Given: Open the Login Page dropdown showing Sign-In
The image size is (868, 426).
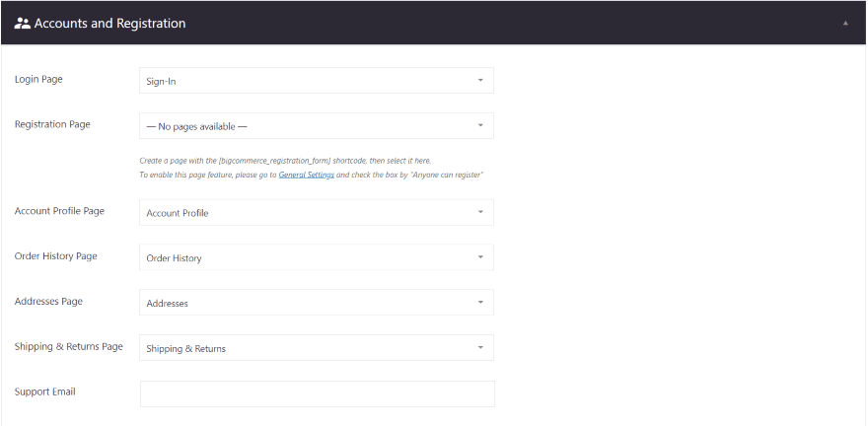Looking at the screenshot, I should point(316,81).
